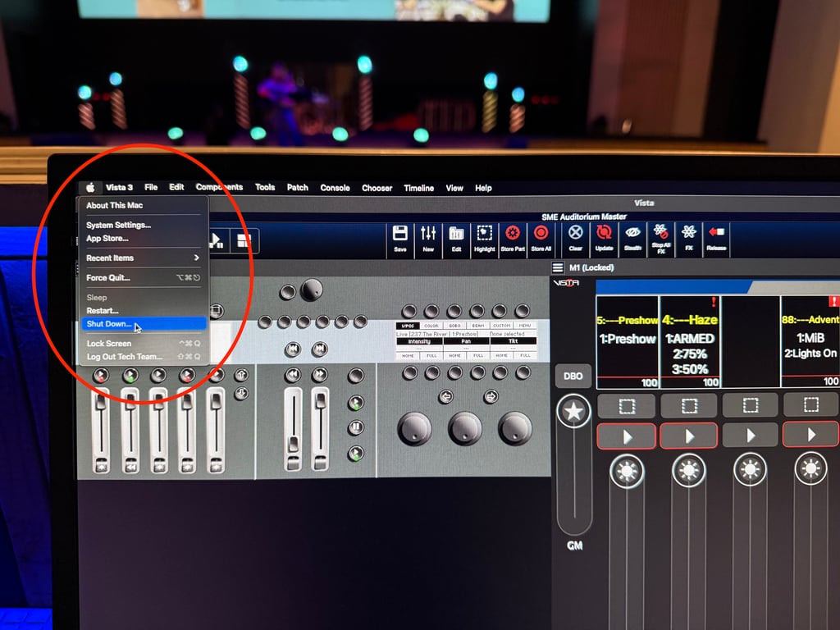Choose Log Out Tech Team...
840x630 pixels.
pos(143,357)
